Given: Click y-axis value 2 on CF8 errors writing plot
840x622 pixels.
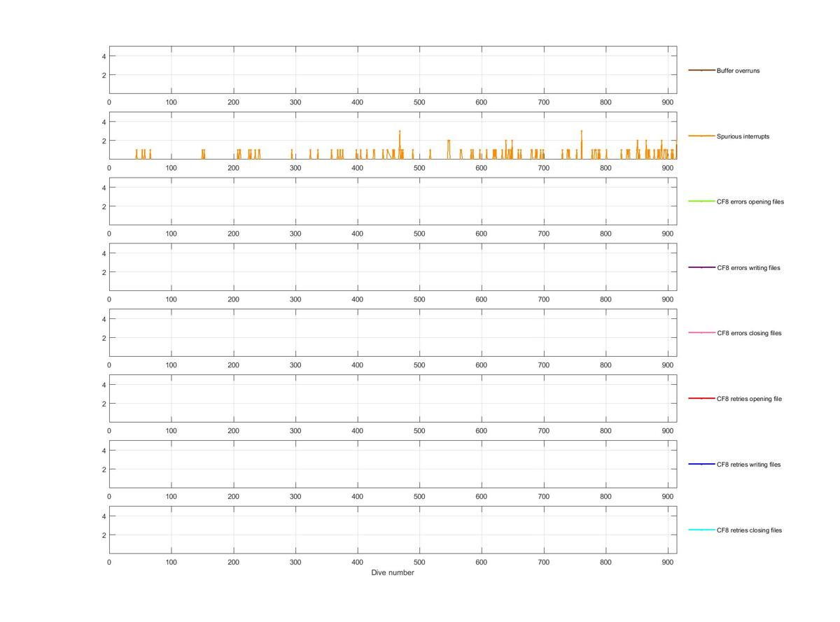Looking at the screenshot, I should pos(104,272).
